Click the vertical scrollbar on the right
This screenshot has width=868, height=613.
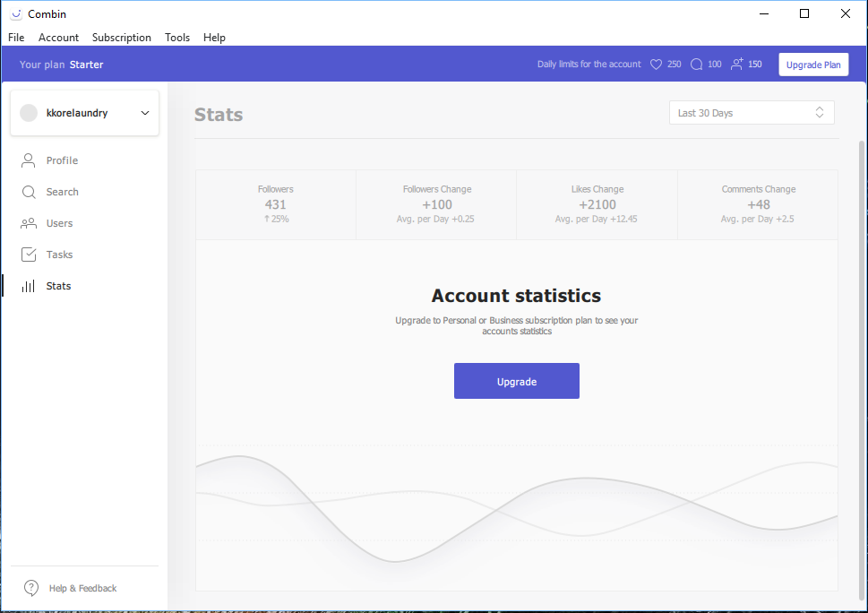862,358
